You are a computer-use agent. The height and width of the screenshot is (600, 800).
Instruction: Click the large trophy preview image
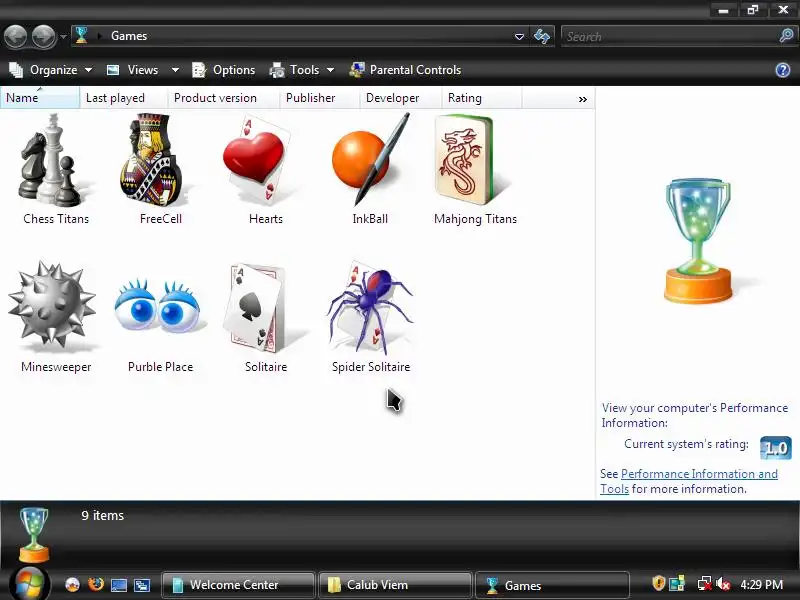click(698, 240)
